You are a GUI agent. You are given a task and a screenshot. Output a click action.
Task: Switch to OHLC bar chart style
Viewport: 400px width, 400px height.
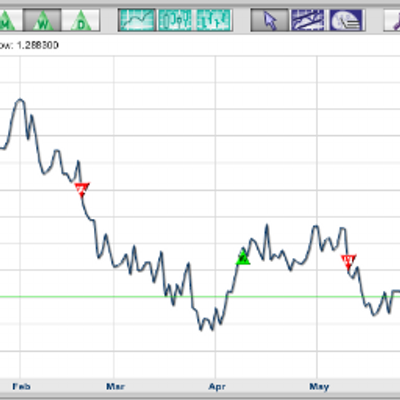point(214,20)
